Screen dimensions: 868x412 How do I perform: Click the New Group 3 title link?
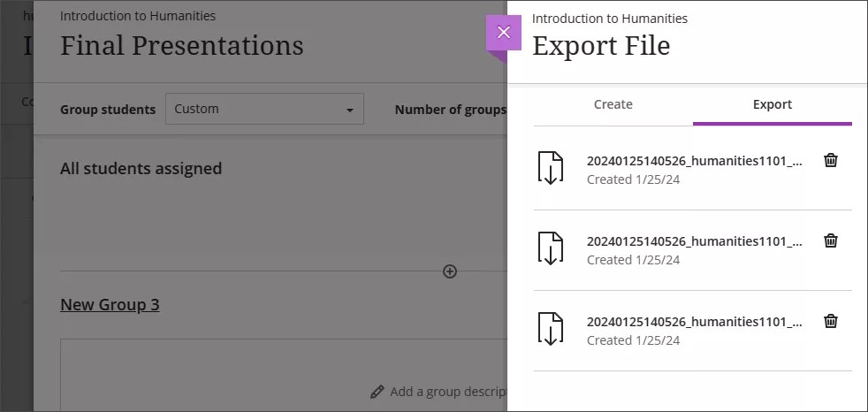pos(110,305)
